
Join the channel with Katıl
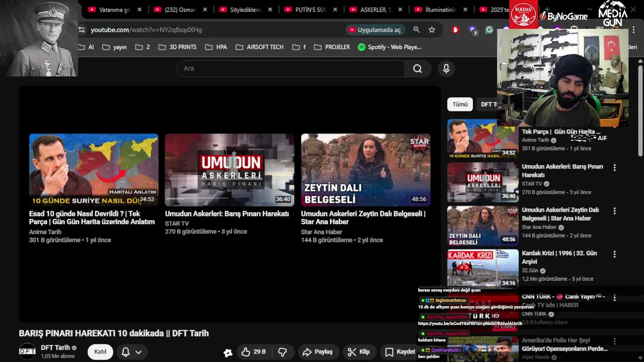tap(100, 352)
